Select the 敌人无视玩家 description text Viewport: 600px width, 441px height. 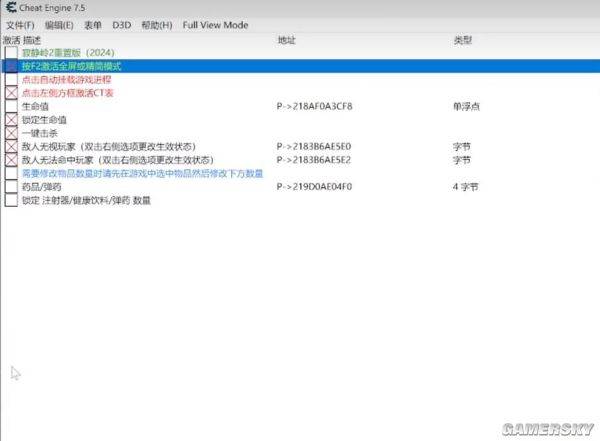point(109,147)
